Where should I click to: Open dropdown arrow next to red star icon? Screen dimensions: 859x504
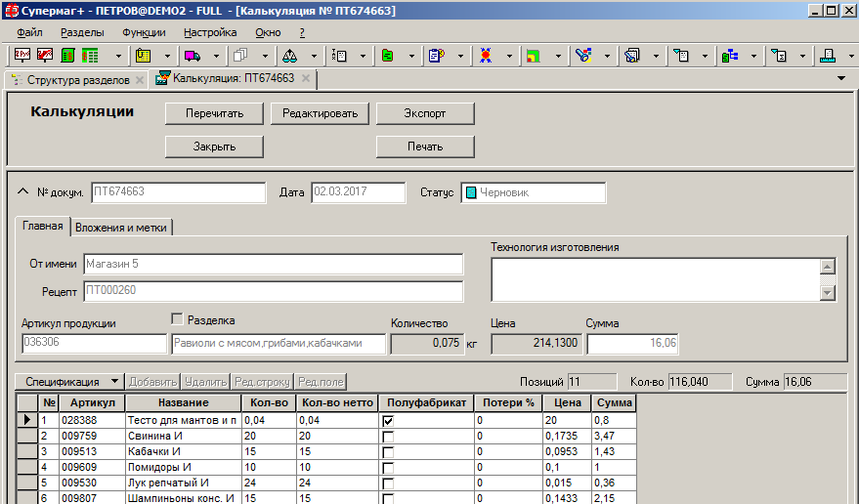(509, 56)
